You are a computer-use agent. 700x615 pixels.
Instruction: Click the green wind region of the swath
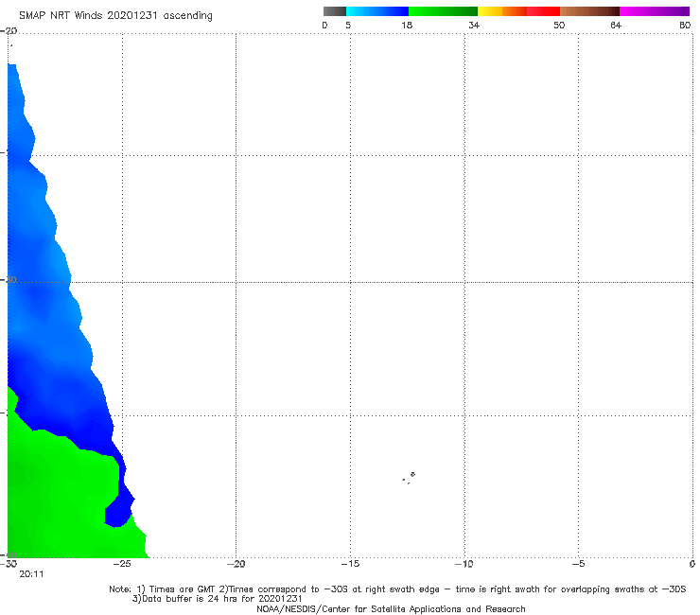[58, 496]
